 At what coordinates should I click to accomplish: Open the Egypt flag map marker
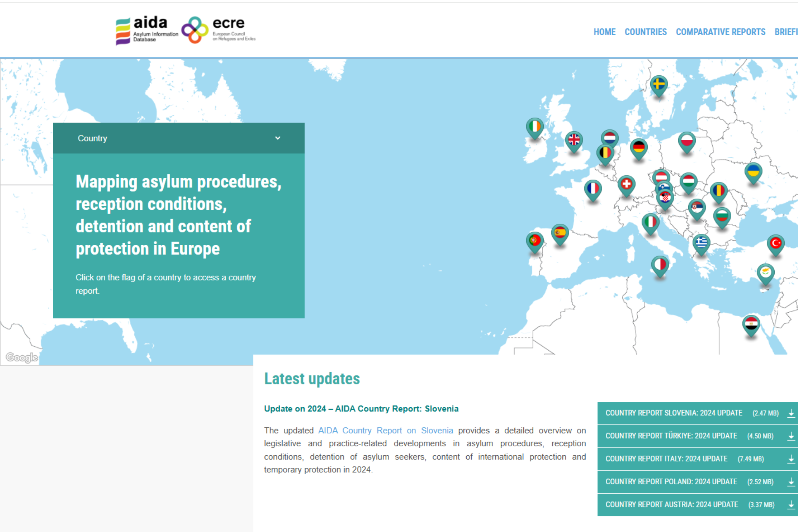coord(751,324)
